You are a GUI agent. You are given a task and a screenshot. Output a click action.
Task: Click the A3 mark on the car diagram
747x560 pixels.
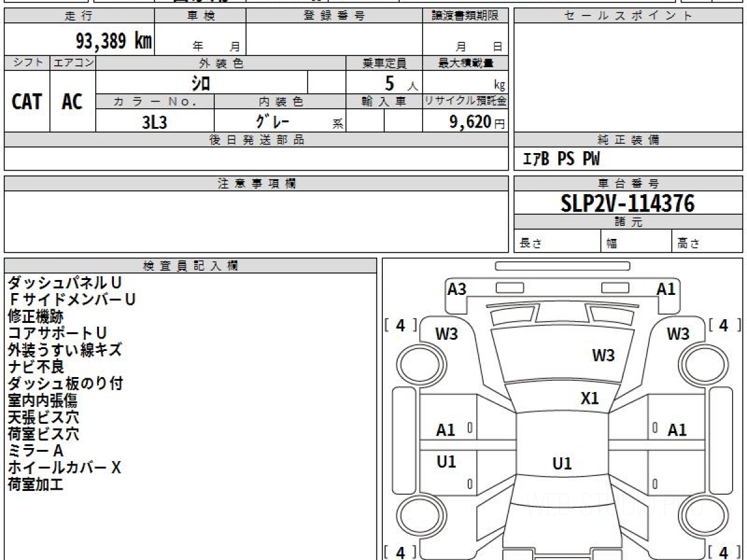click(x=457, y=289)
